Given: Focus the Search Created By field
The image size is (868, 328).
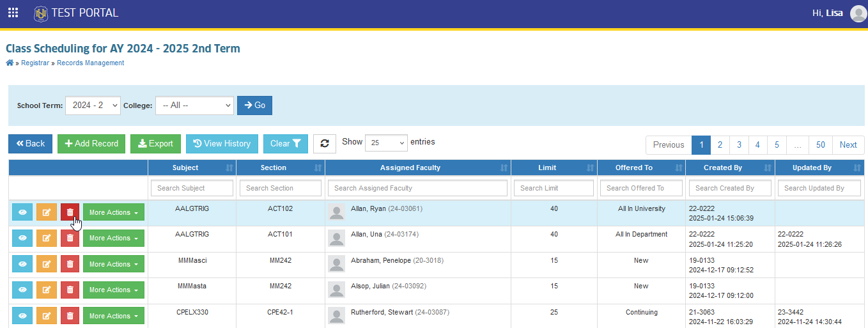Looking at the screenshot, I should (x=730, y=188).
